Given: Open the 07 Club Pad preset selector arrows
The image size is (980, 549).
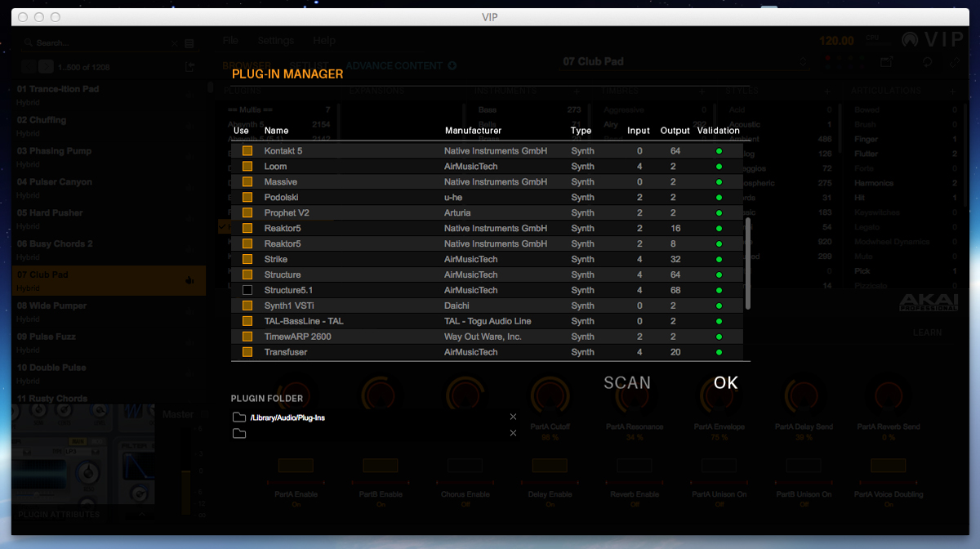Looking at the screenshot, I should (x=804, y=62).
